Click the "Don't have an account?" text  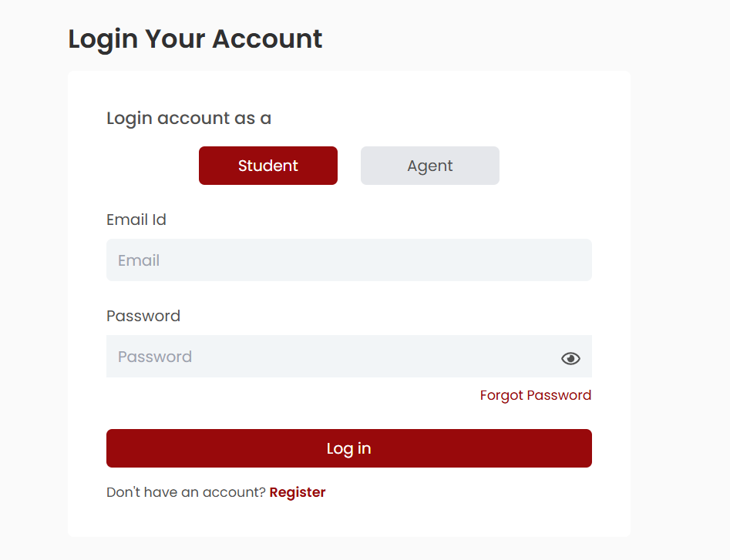coord(186,492)
